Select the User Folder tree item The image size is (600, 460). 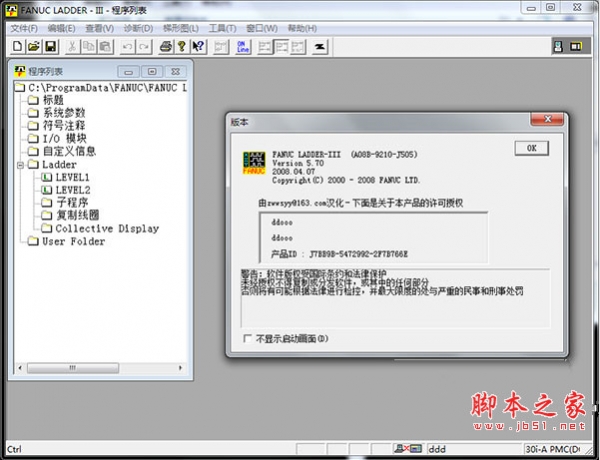(73, 241)
